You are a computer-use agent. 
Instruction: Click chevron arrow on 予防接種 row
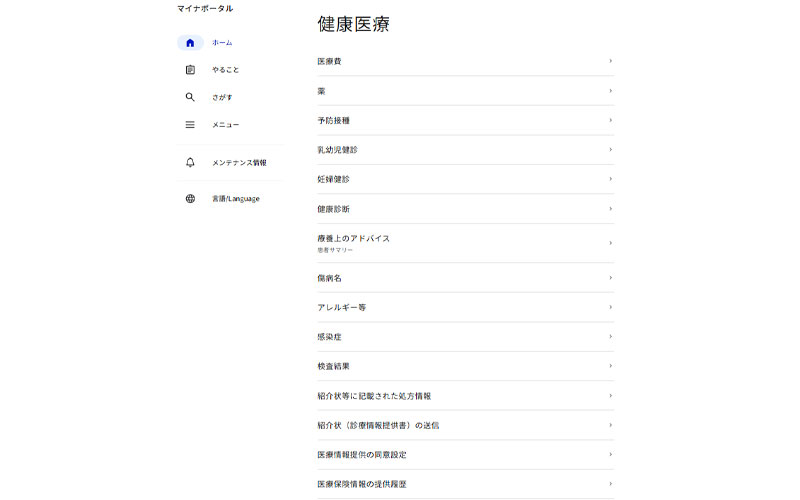point(610,120)
